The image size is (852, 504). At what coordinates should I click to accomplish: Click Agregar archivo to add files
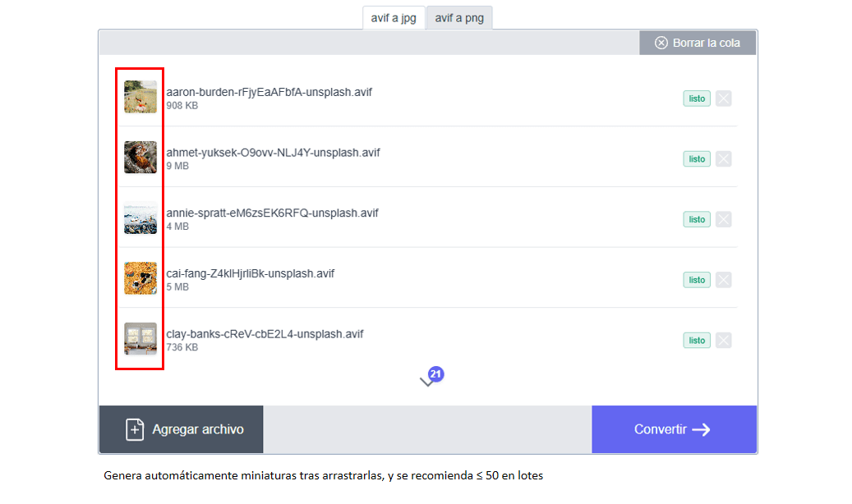coord(180,428)
